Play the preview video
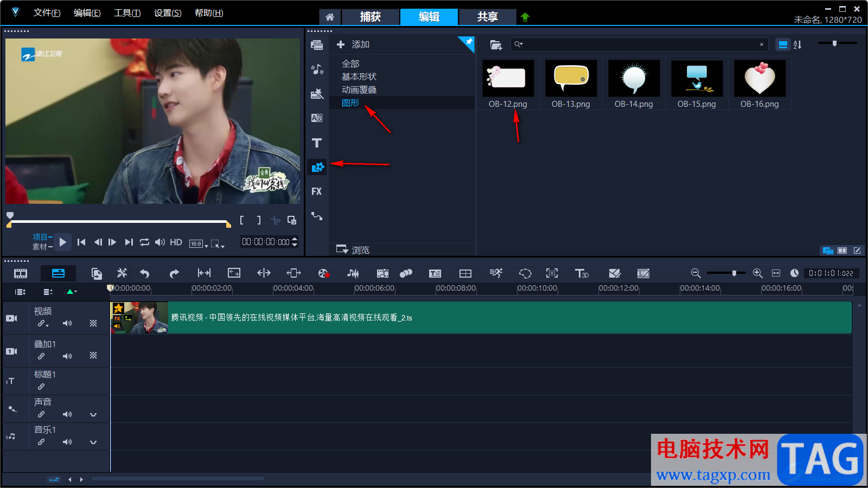The height and width of the screenshot is (488, 868). pyautogui.click(x=63, y=242)
